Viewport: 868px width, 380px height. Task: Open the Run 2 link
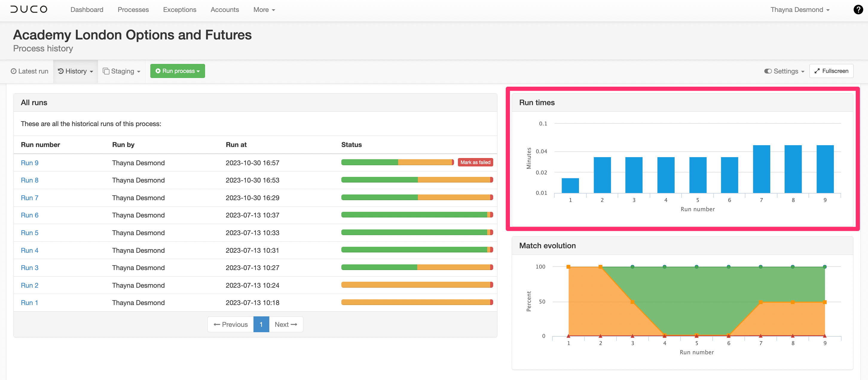click(30, 285)
